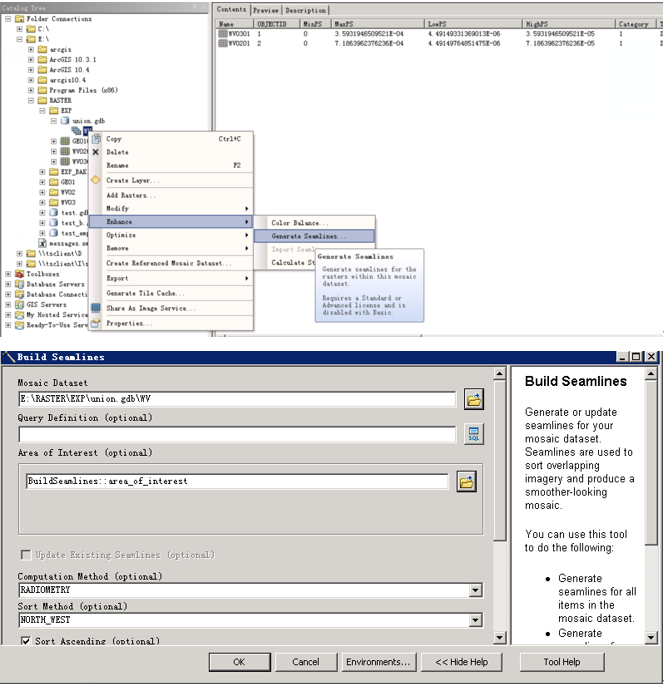Screen dimensions: 664x684
Task: Select messages.xml file icon
Action: pyautogui.click(x=43, y=243)
